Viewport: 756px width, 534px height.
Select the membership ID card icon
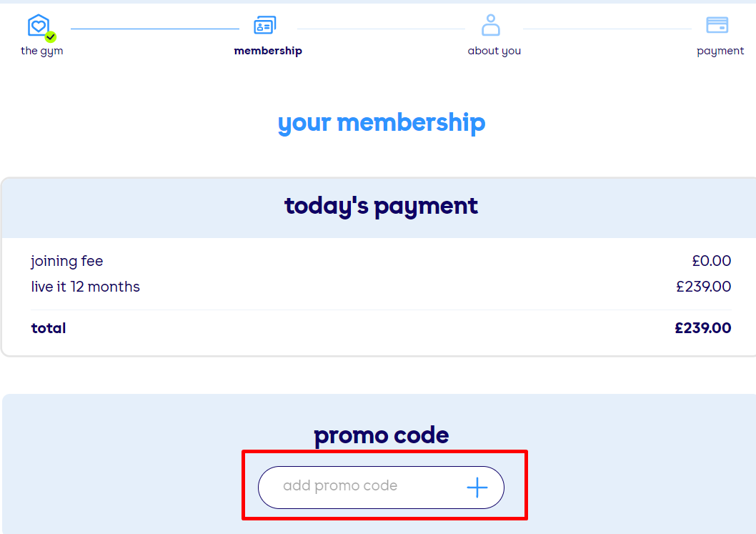264,24
